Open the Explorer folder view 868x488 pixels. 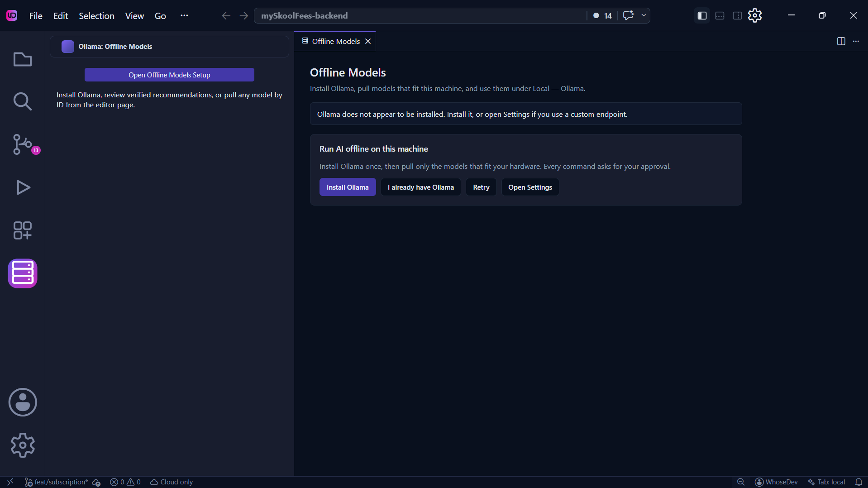(22, 59)
